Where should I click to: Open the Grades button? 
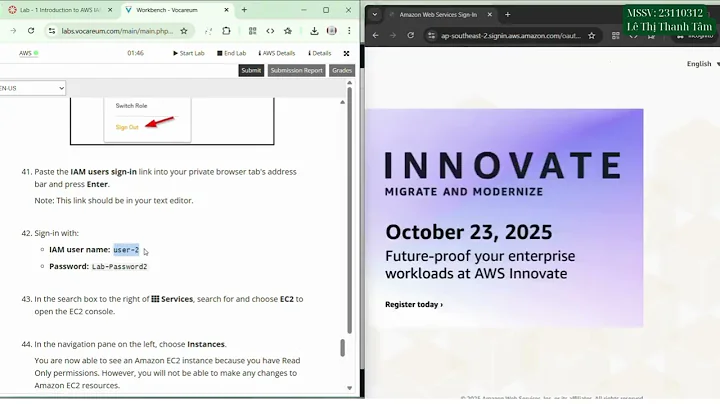pyautogui.click(x=342, y=70)
